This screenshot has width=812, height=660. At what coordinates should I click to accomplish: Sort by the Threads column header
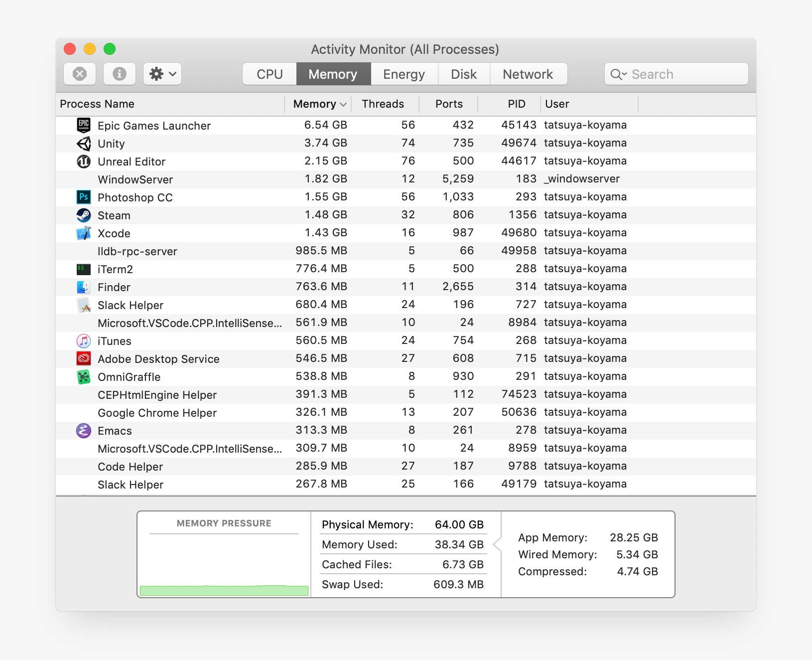pos(383,104)
